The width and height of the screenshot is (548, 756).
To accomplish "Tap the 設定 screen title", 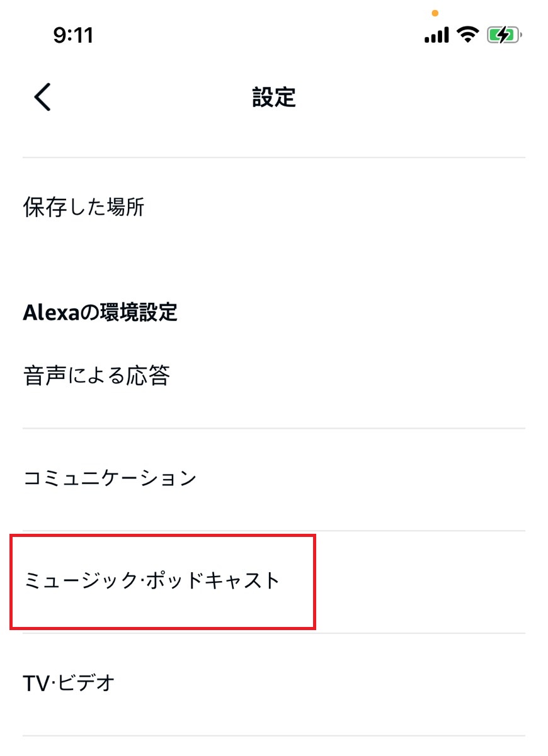I will (x=273, y=98).
